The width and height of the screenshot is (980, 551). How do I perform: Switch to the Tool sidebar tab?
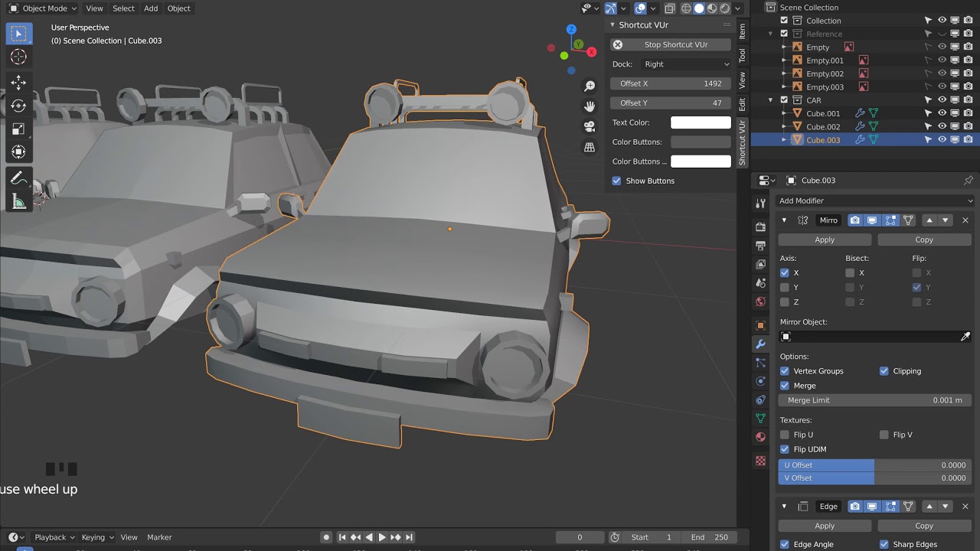(742, 56)
